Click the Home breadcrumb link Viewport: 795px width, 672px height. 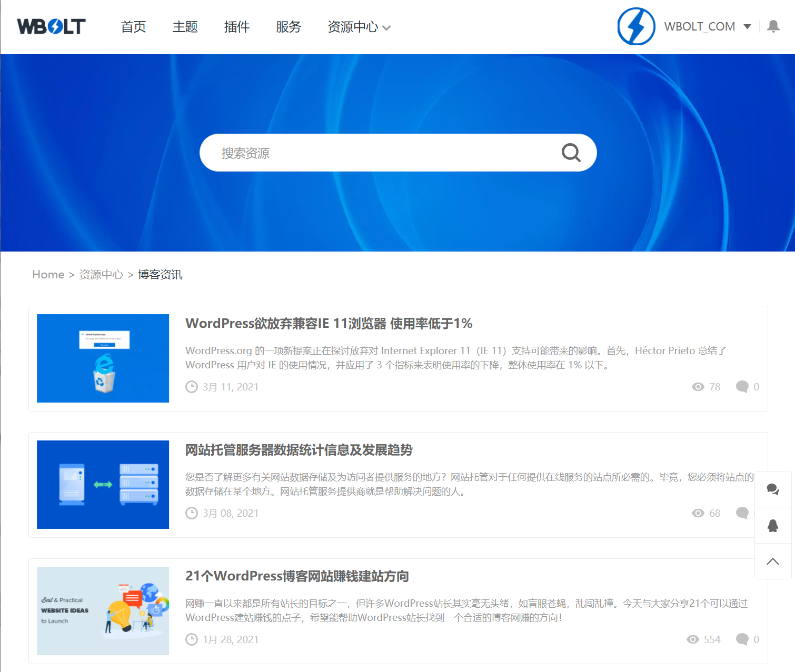[x=48, y=274]
